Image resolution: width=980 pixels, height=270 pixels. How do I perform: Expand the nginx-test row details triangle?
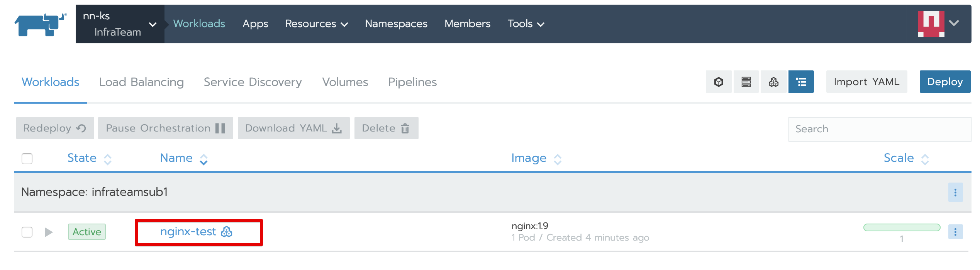[49, 232]
